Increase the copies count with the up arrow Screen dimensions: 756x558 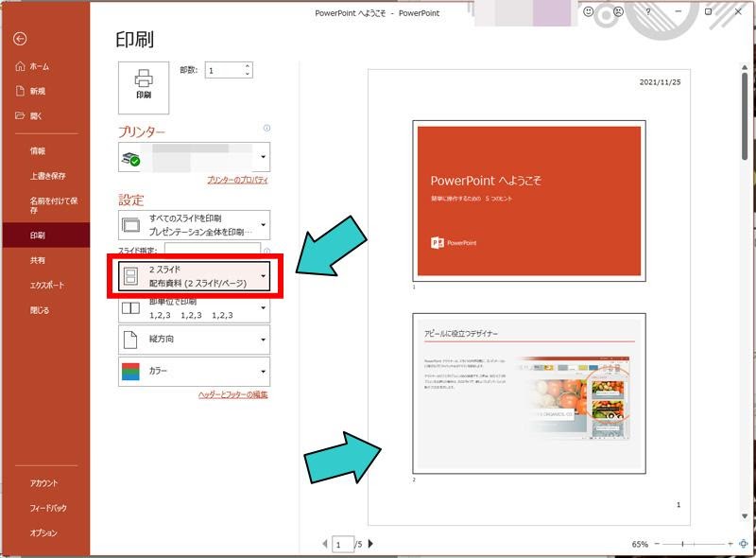click(248, 66)
